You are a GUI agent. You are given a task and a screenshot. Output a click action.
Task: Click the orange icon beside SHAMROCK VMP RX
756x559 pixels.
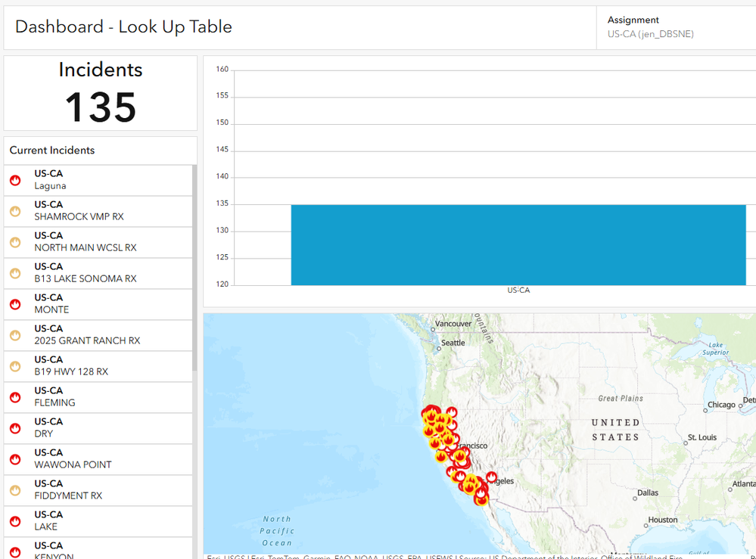(x=15, y=211)
